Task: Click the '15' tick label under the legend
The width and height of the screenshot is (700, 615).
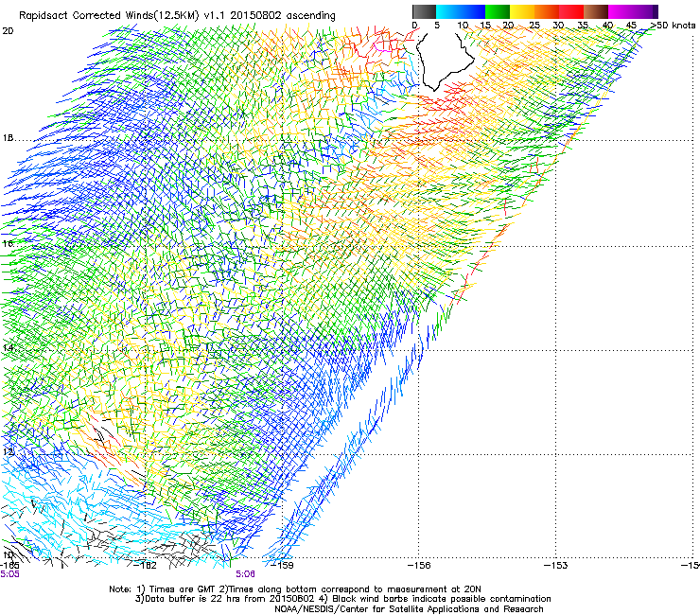Action: 485,25
